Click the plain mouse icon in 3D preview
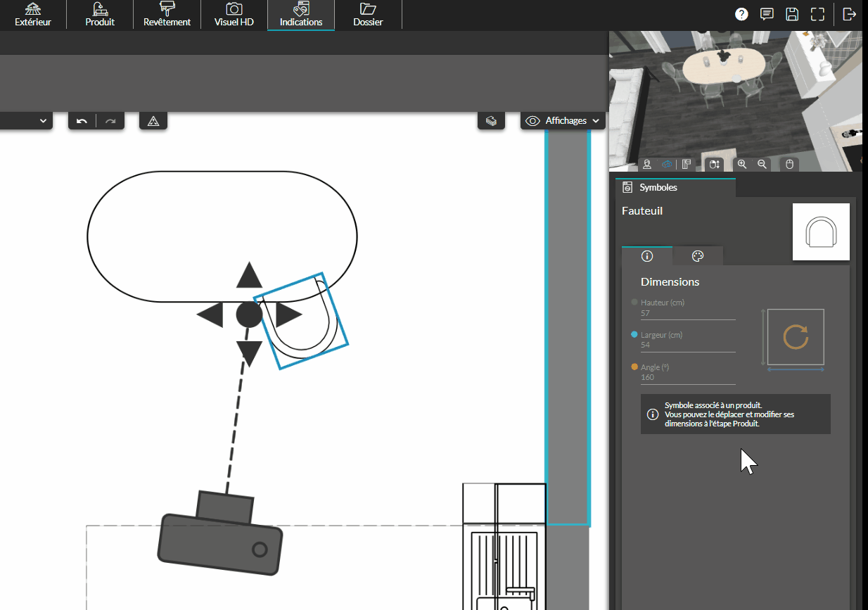Image resolution: width=868 pixels, height=610 pixels. click(789, 164)
